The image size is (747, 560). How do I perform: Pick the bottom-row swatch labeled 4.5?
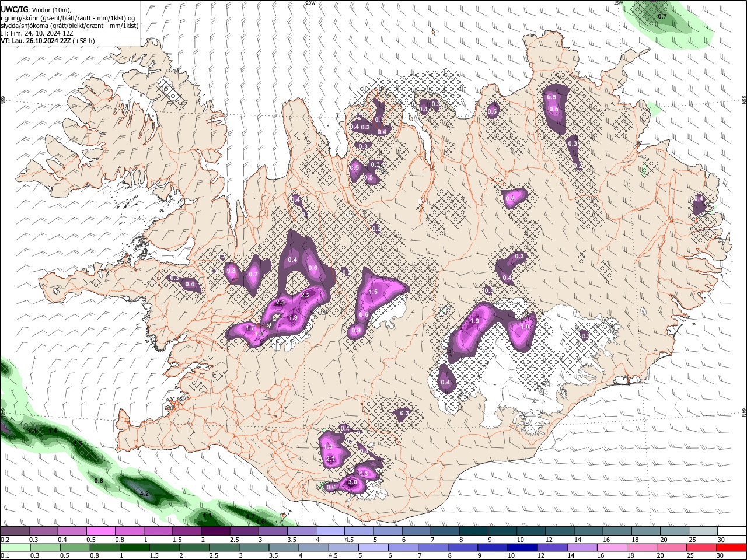[343, 548]
